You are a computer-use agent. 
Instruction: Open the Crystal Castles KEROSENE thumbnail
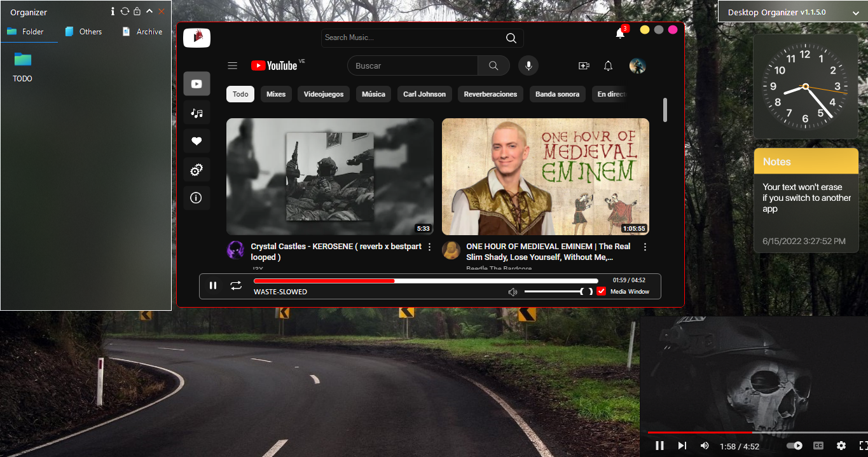click(x=330, y=177)
